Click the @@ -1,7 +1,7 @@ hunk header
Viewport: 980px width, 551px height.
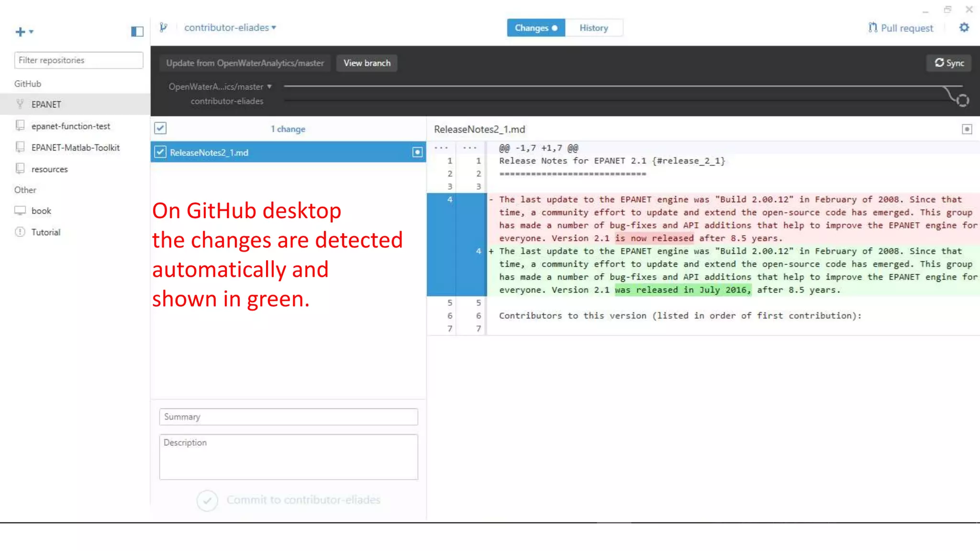tap(539, 148)
